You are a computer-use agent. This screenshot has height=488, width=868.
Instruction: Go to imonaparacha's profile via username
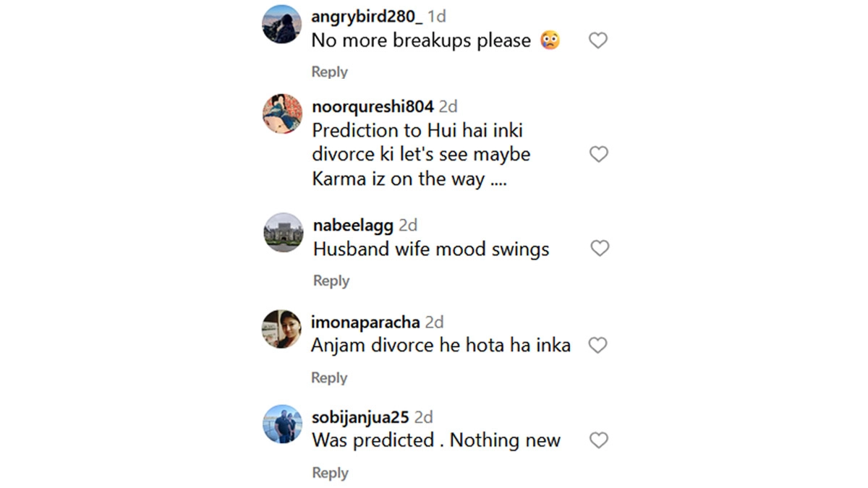tap(365, 322)
